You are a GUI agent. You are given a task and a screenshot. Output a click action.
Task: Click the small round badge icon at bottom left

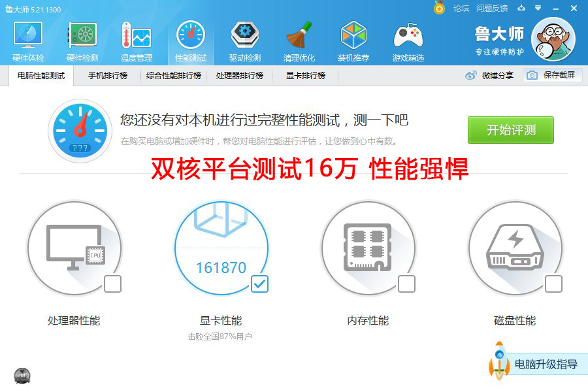point(22,376)
